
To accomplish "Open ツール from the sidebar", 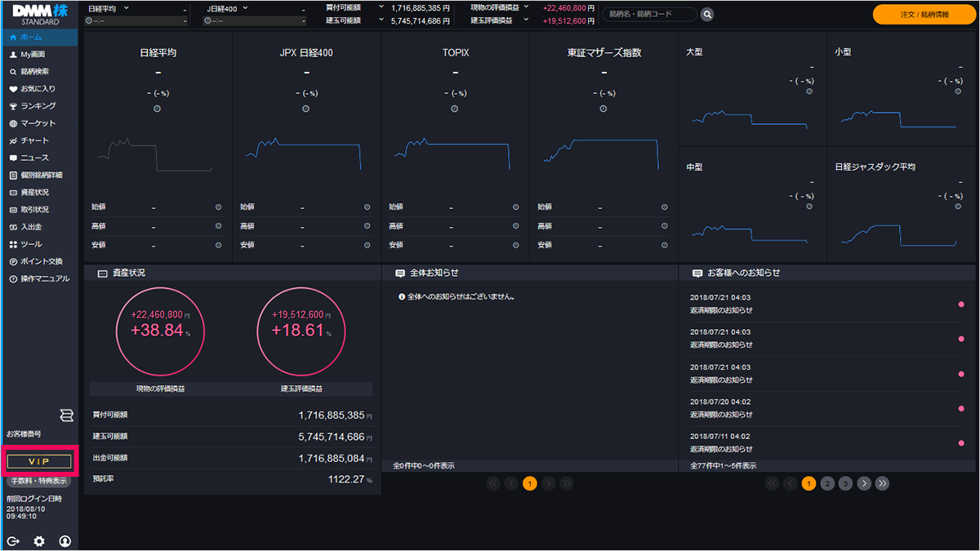I will [31, 244].
